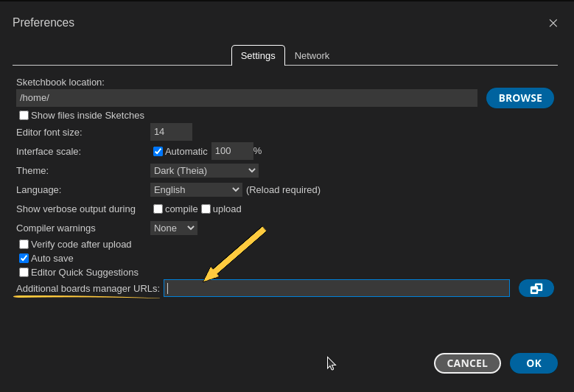This screenshot has width=574, height=392.
Task: Close the Preferences dialog with X
Action: 553,23
